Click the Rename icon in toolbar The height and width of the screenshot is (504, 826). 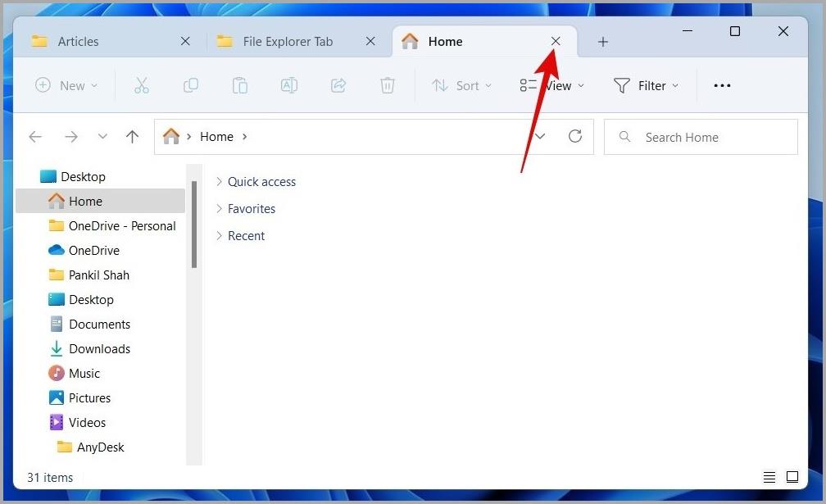[289, 85]
